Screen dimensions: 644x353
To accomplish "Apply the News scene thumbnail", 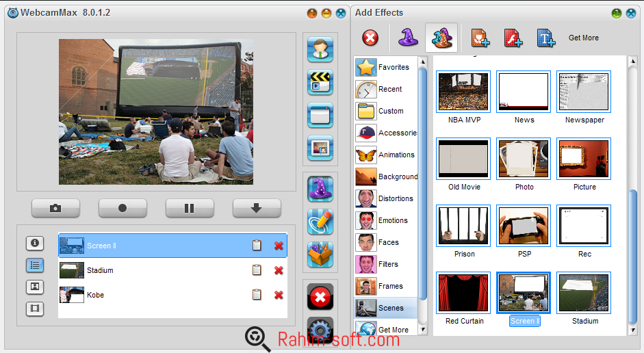I will 524,92.
